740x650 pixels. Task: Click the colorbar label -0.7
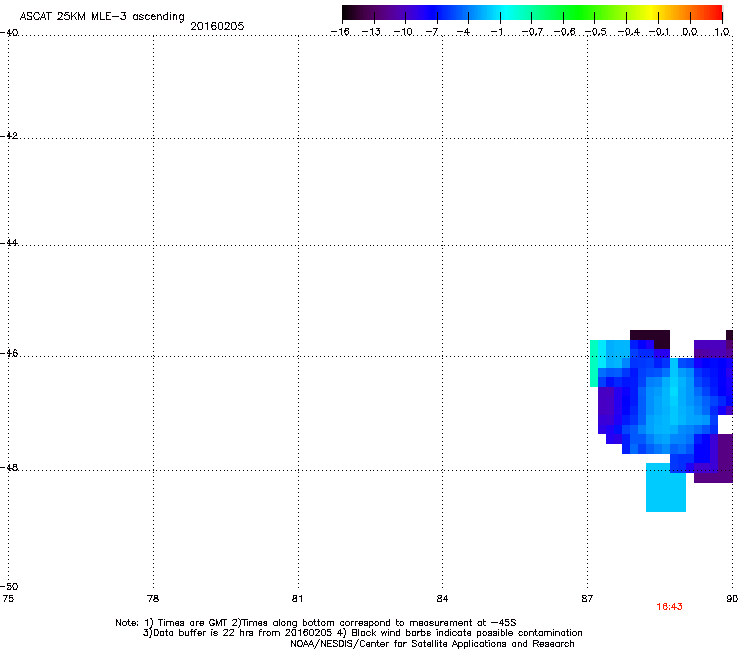coord(531,32)
